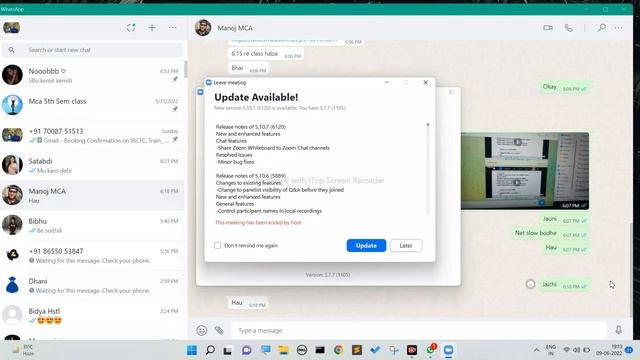
Task: Open Manoj MCA contact profile picture
Action: tap(203, 28)
